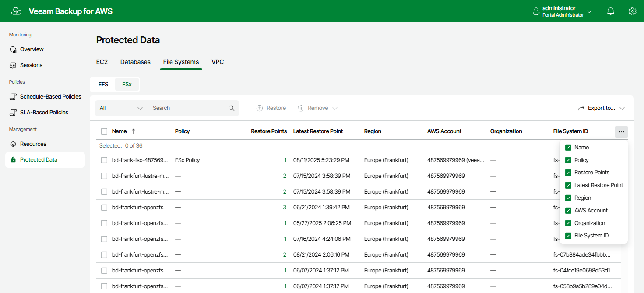The image size is (644, 293).
Task: Click the Remove trash icon
Action: pos(301,108)
